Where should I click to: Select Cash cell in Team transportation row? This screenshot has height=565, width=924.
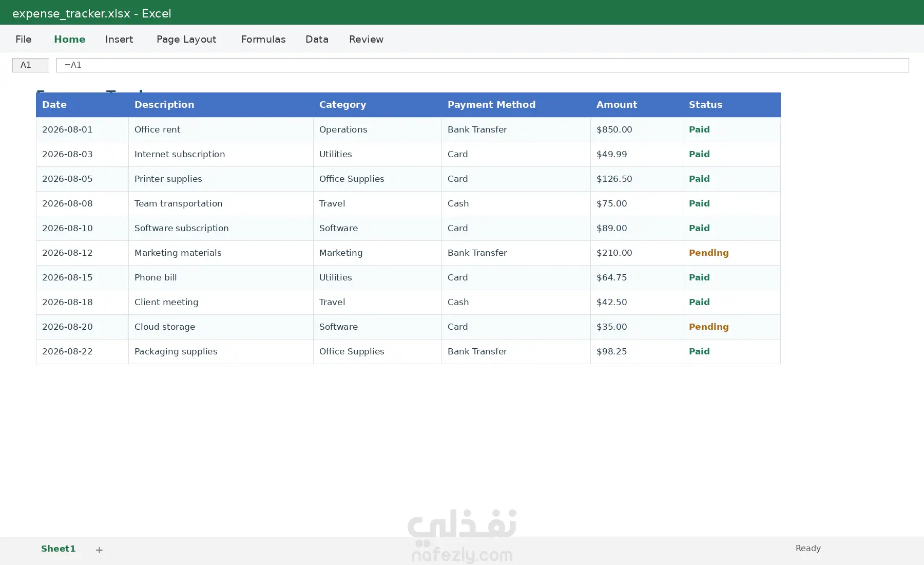[x=516, y=203]
